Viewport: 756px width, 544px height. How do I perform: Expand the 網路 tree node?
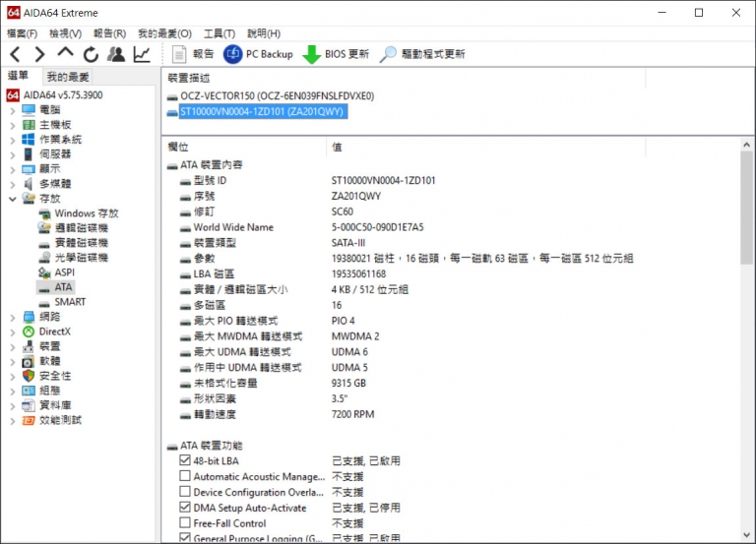13,317
